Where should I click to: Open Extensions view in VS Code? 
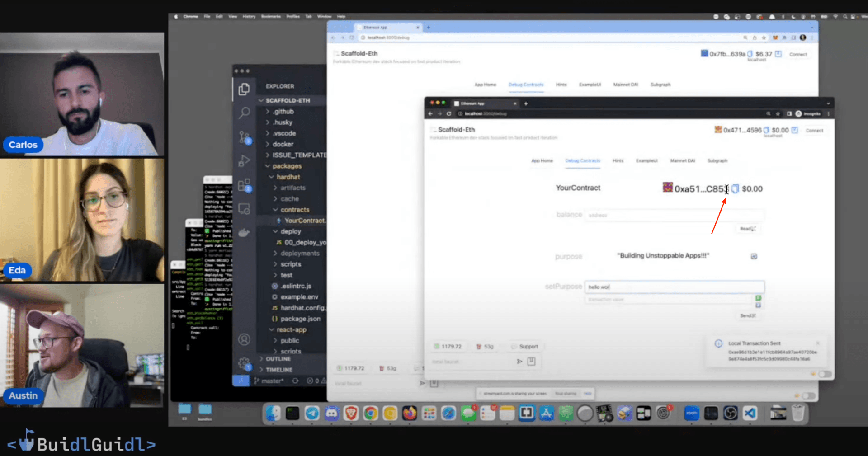(x=245, y=185)
